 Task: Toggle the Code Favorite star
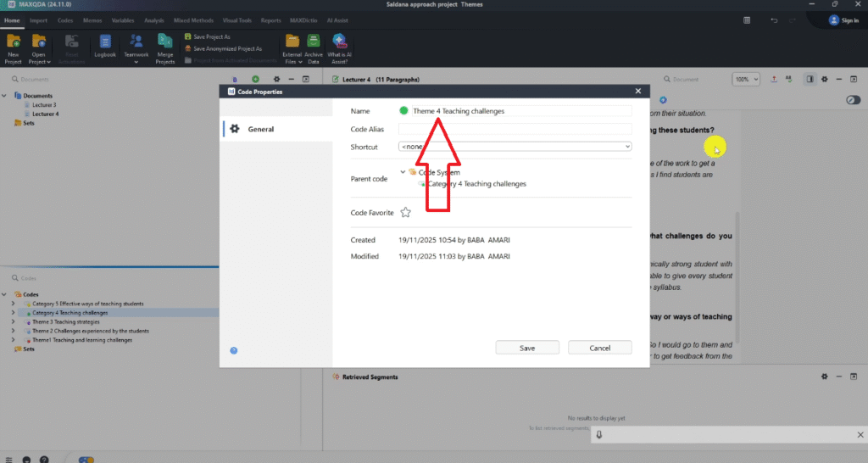[405, 213]
